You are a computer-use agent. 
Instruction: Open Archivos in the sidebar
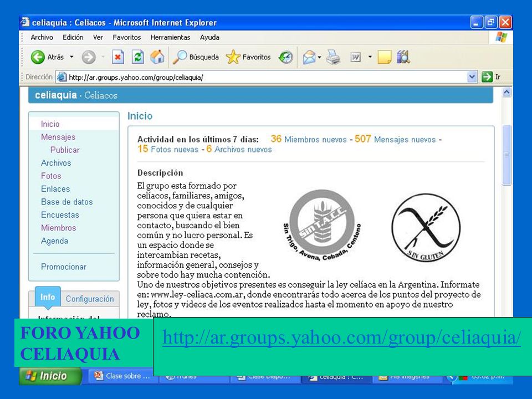point(56,163)
